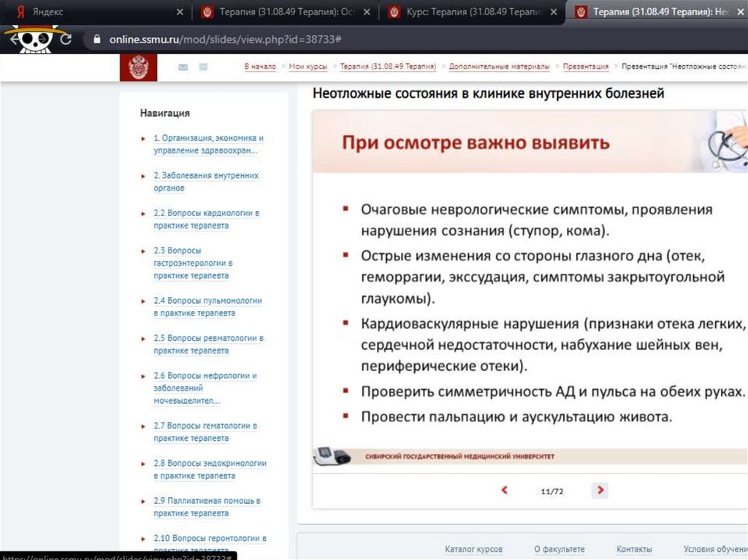Click the 'Навигация' sidebar heading
This screenshot has height=560, width=748.
pyautogui.click(x=164, y=113)
